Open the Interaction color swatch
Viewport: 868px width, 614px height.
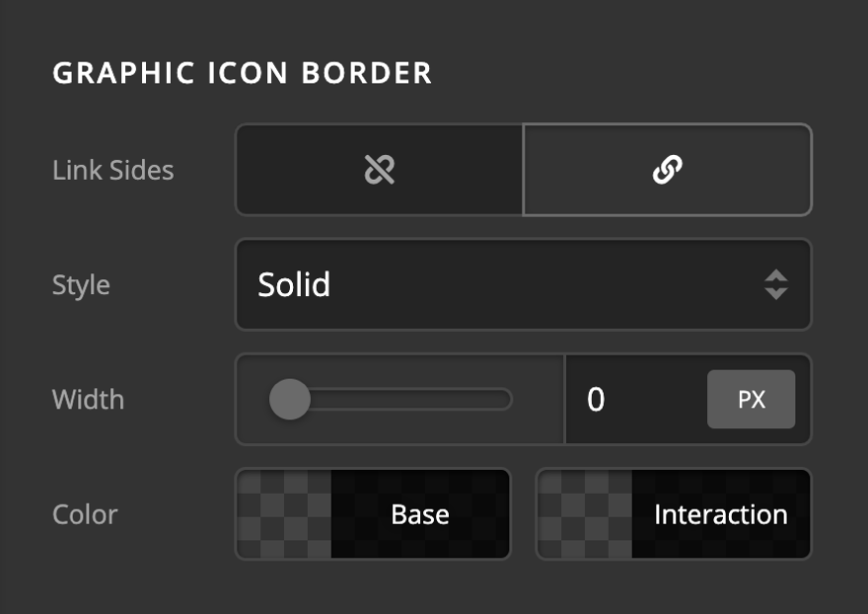click(674, 514)
